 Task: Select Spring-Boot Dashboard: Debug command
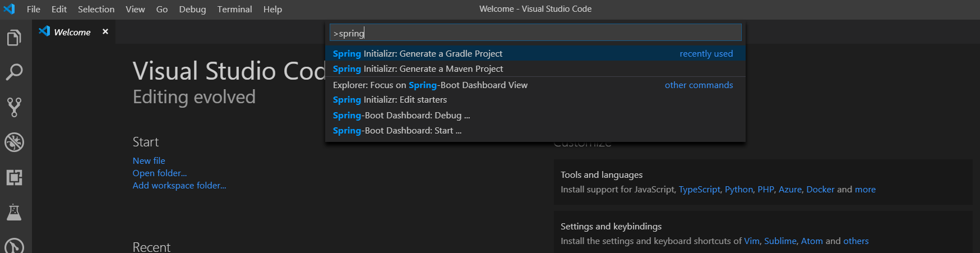click(x=401, y=115)
